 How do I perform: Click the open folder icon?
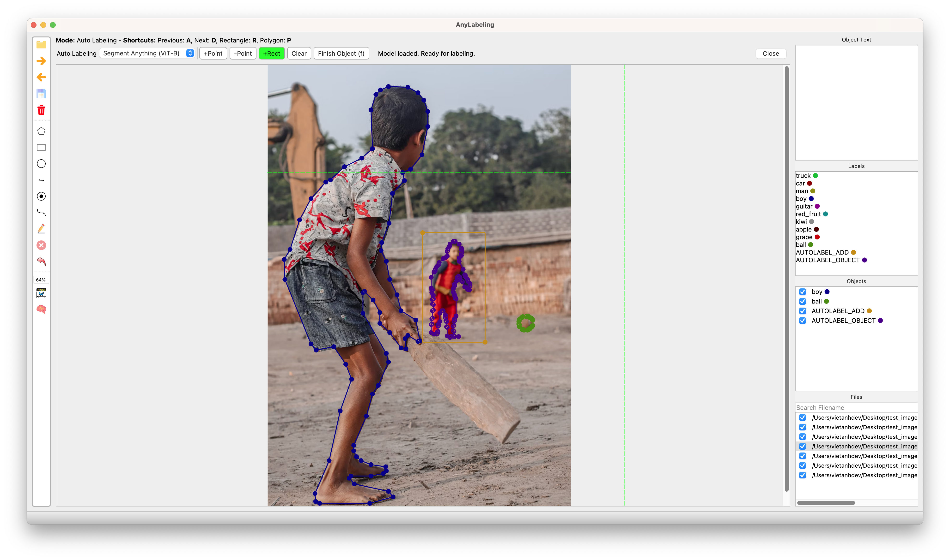tap(41, 45)
